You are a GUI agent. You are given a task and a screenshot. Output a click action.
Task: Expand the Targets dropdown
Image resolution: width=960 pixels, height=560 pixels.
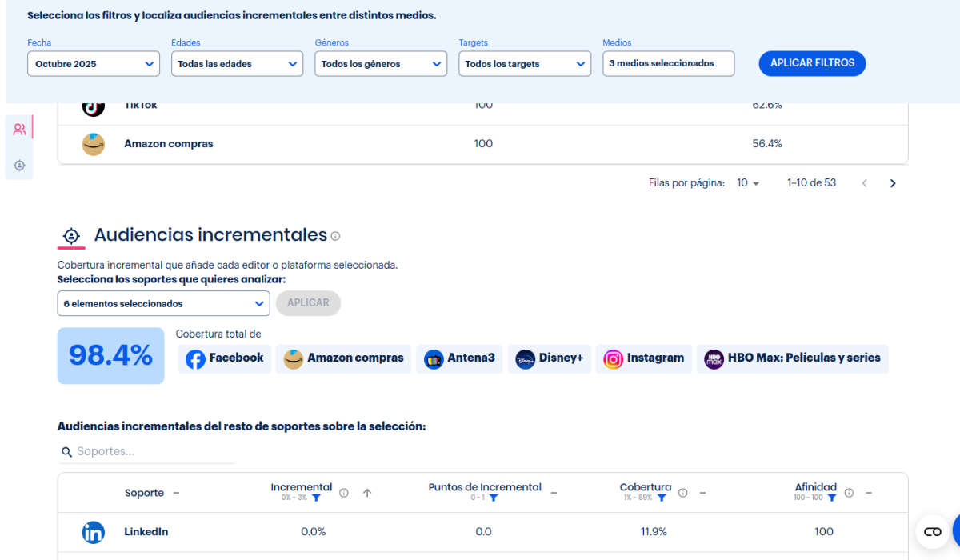point(524,64)
